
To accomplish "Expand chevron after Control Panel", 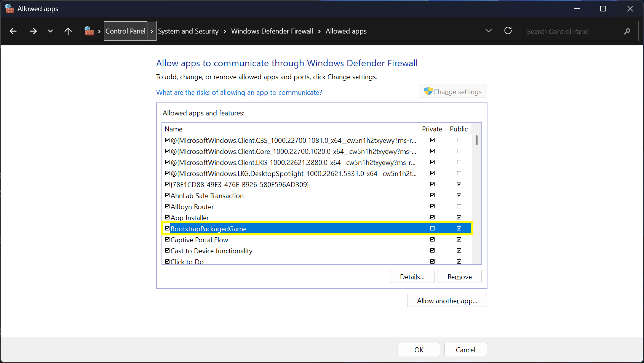I will [152, 31].
